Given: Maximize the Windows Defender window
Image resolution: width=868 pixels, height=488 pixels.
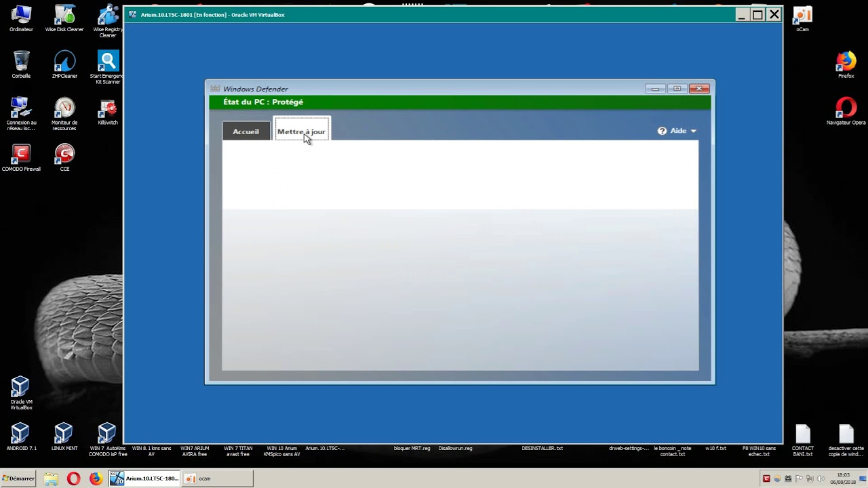Looking at the screenshot, I should coord(677,89).
